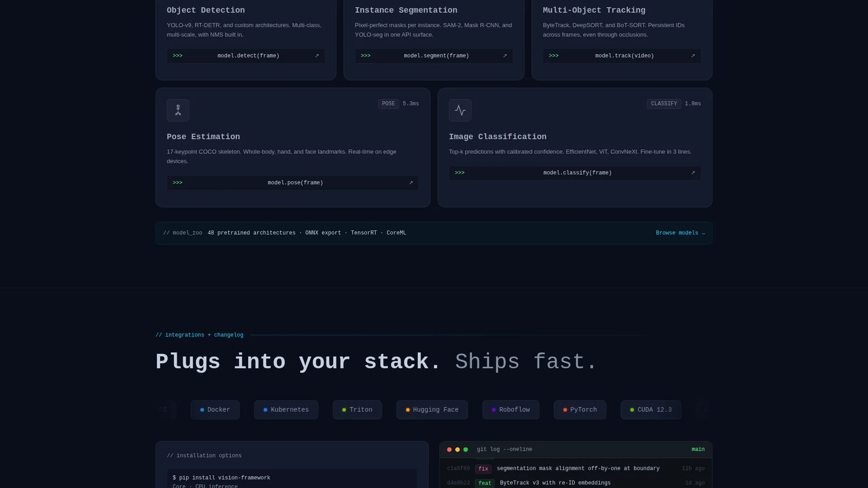
Task: Click the ByteTrack v3 commit message
Action: pyautogui.click(x=555, y=483)
